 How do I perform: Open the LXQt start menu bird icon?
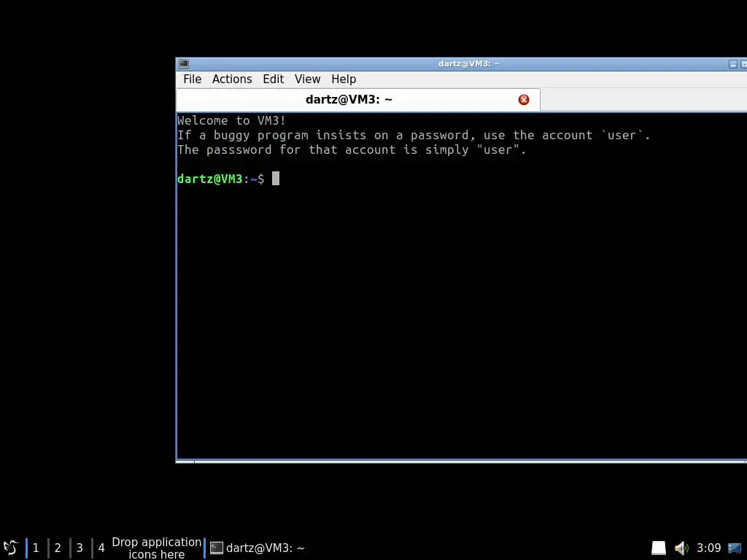point(10,548)
